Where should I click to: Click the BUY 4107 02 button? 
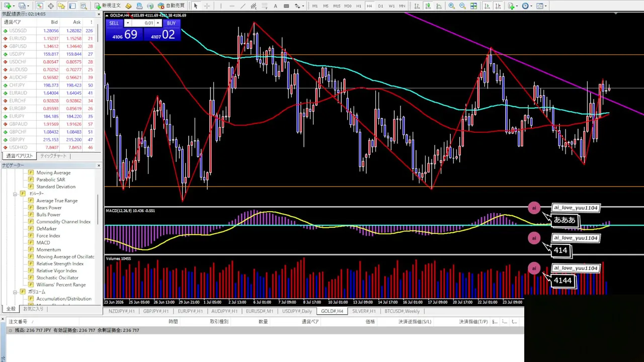(162, 34)
